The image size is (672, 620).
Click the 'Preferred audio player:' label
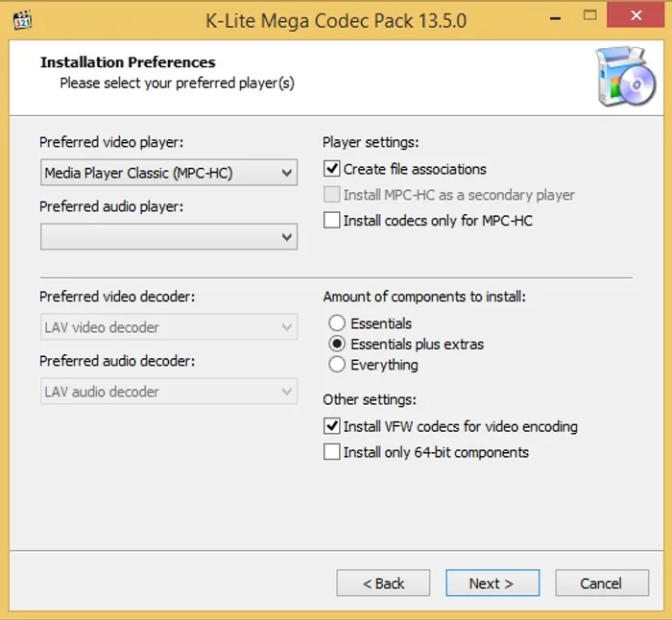(x=111, y=206)
